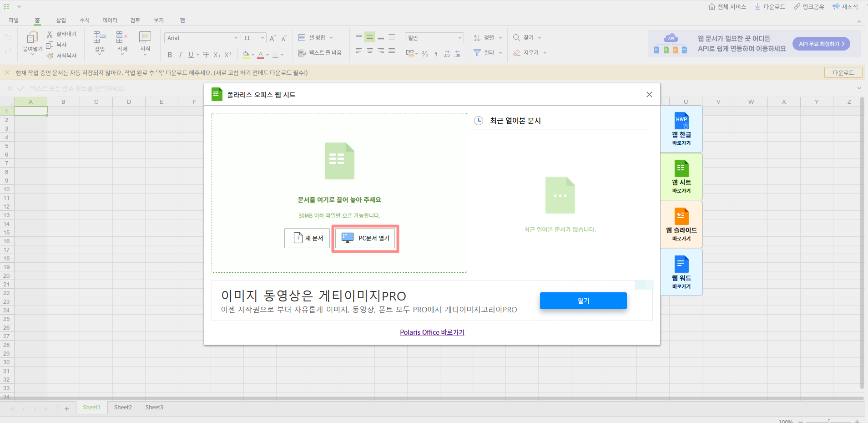Click the Percent style icon
This screenshot has width=868, height=423.
(425, 54)
